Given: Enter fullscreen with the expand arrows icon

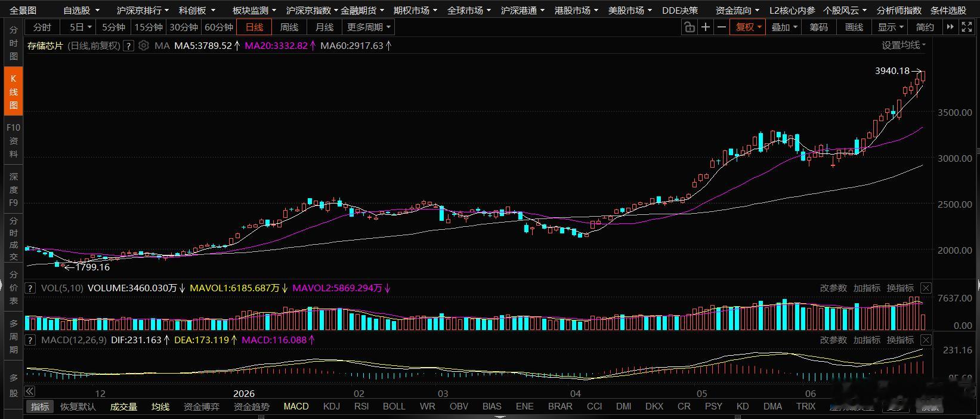Looking at the screenshot, I should pyautogui.click(x=967, y=27).
